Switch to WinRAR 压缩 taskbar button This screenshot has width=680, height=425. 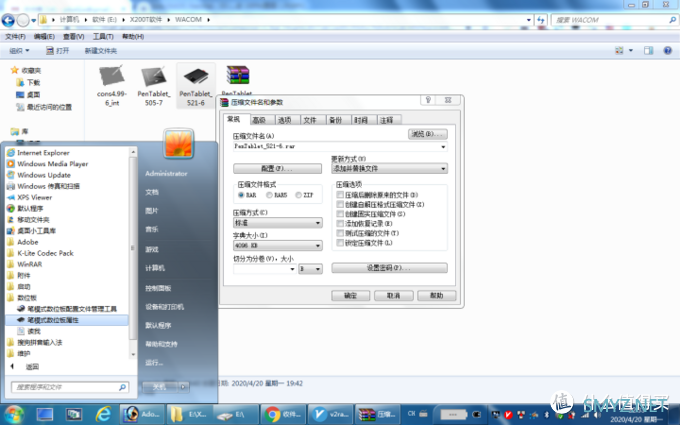point(377,415)
